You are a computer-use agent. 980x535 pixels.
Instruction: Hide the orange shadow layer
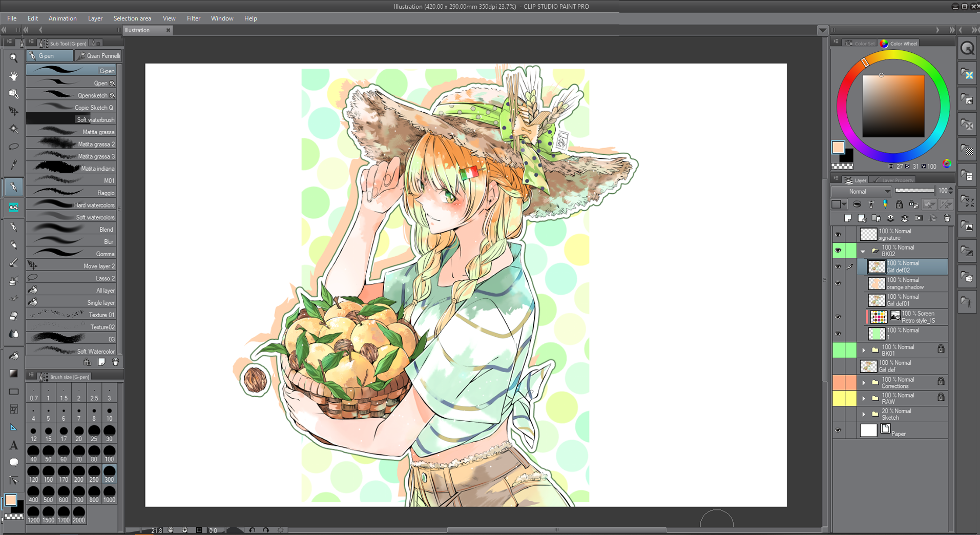coord(838,283)
